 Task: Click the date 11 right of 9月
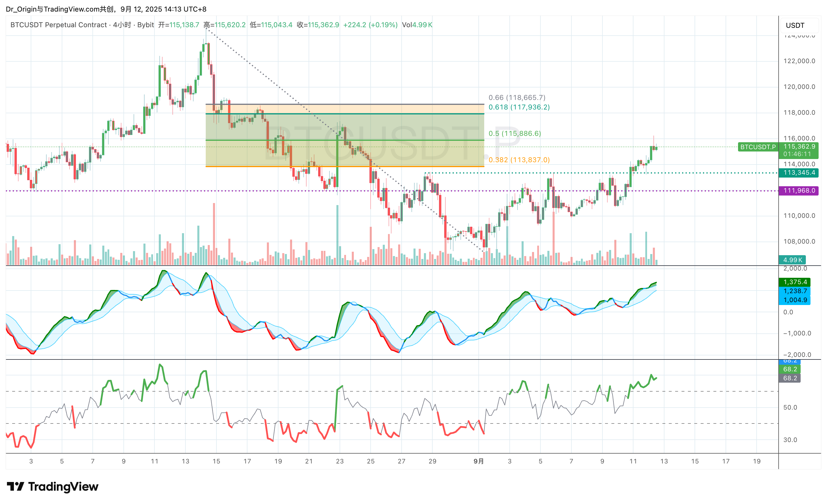(x=633, y=461)
